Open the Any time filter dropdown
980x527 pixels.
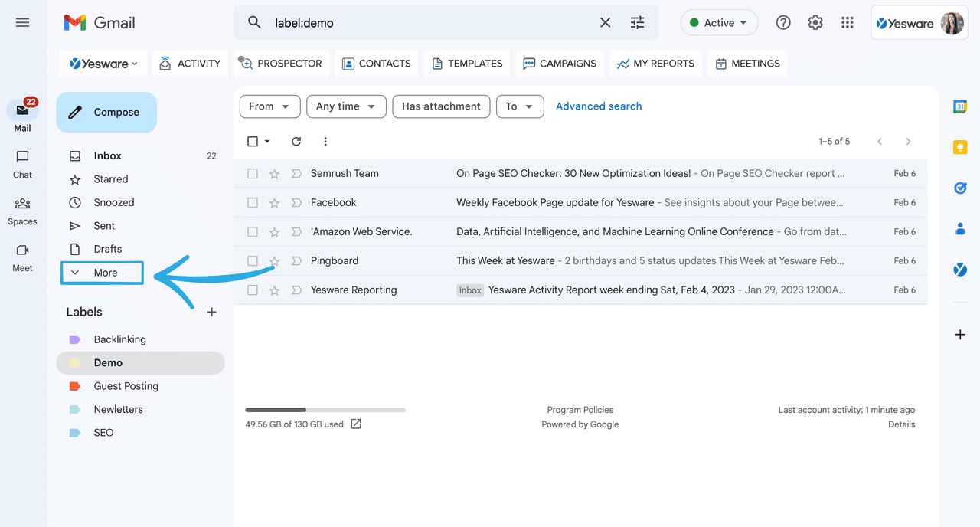[346, 106]
